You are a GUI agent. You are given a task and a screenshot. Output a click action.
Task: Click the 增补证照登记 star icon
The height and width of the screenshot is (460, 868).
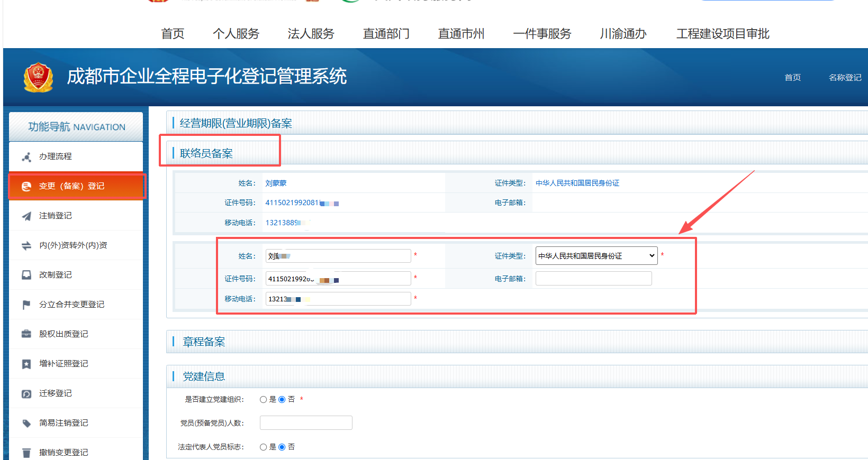pos(26,364)
